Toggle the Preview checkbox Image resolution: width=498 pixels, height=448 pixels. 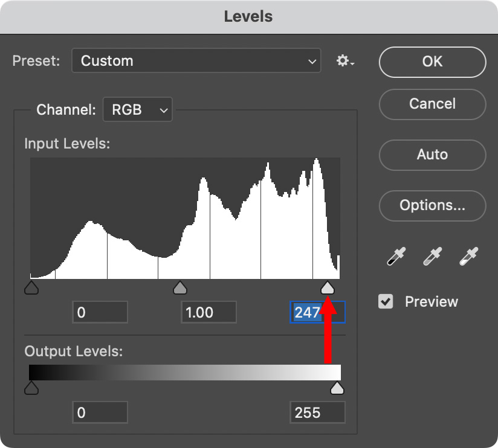click(x=386, y=301)
